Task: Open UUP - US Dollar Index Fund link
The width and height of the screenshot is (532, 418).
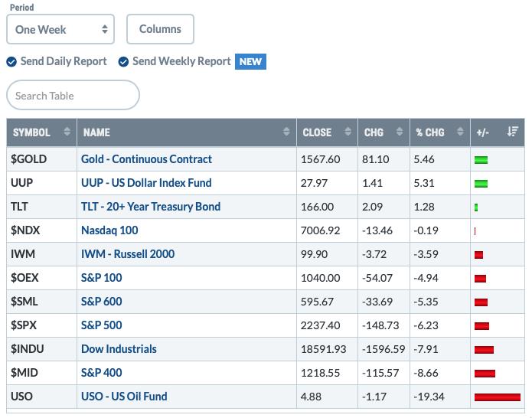Action: 146,183
